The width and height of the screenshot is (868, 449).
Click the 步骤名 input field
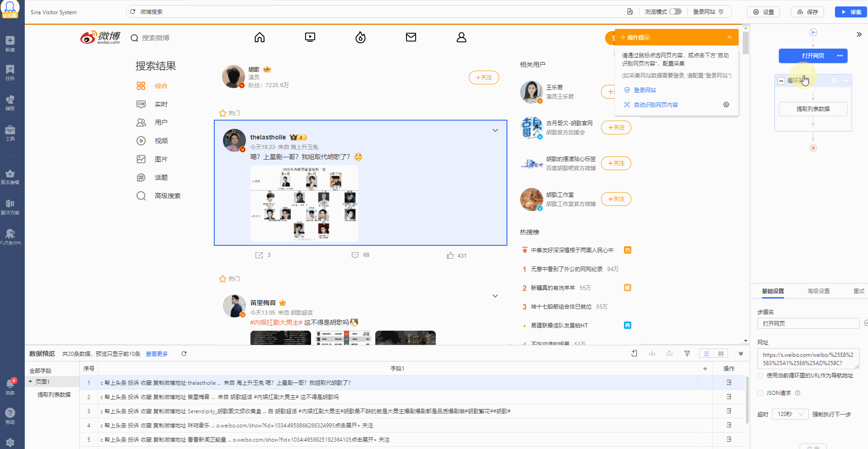[808, 323]
